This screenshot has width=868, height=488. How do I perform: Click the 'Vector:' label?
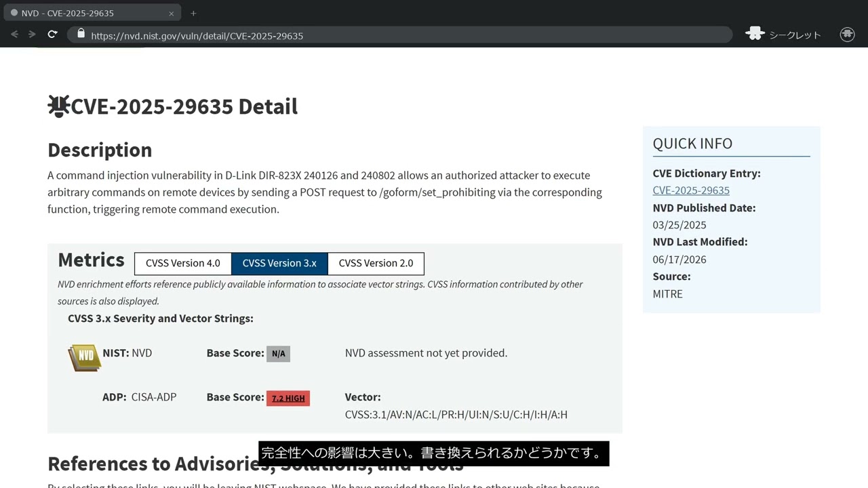pyautogui.click(x=363, y=397)
